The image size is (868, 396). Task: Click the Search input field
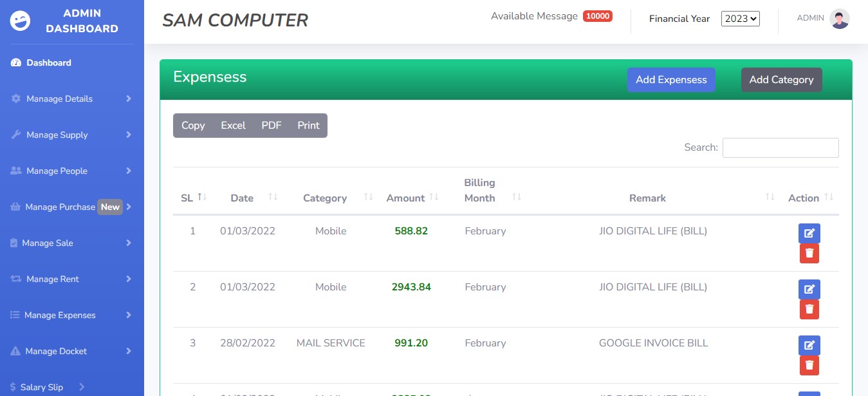[x=780, y=147]
